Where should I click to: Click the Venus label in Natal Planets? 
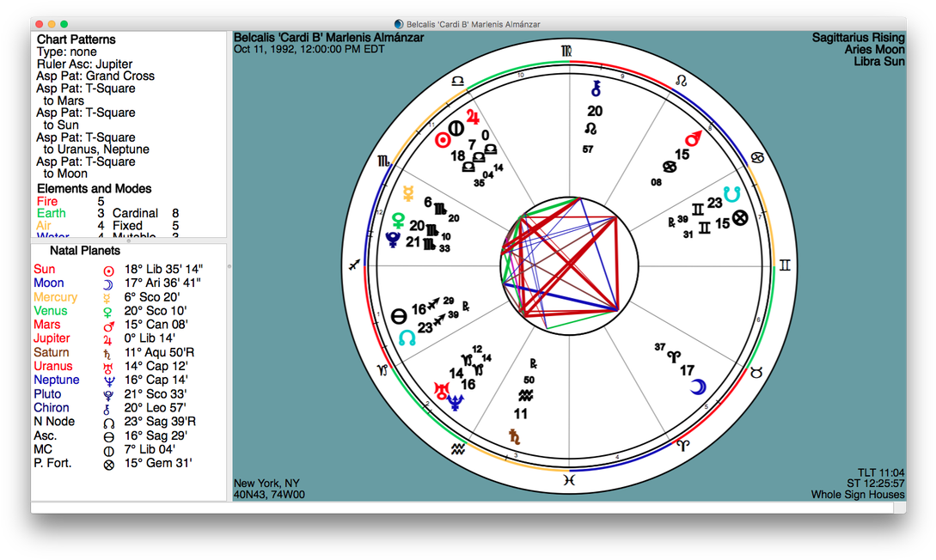point(50,311)
